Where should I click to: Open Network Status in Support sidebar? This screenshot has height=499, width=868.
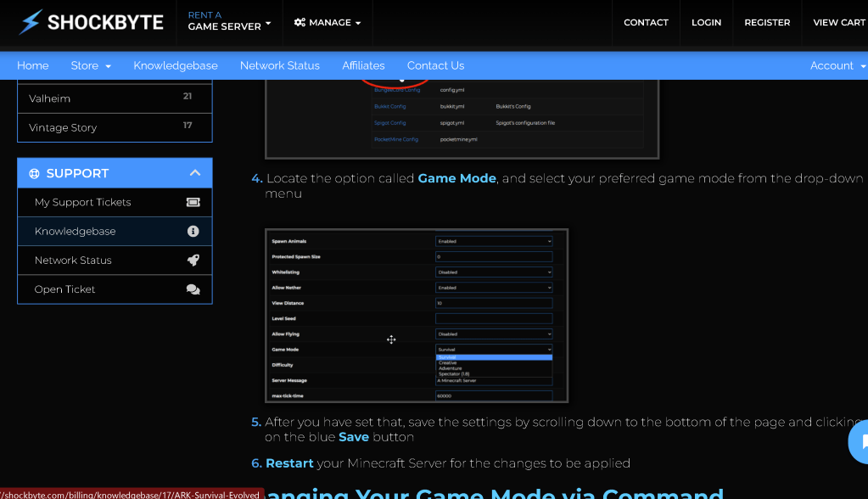click(115, 261)
